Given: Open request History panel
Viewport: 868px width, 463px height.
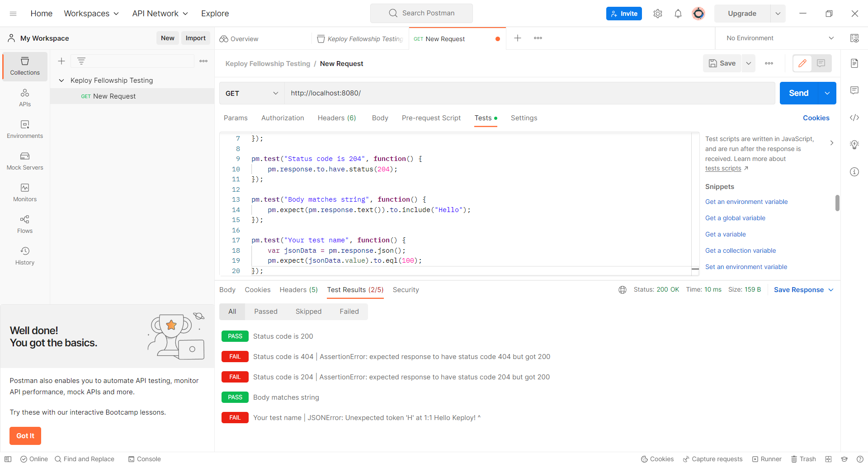Looking at the screenshot, I should click(25, 256).
